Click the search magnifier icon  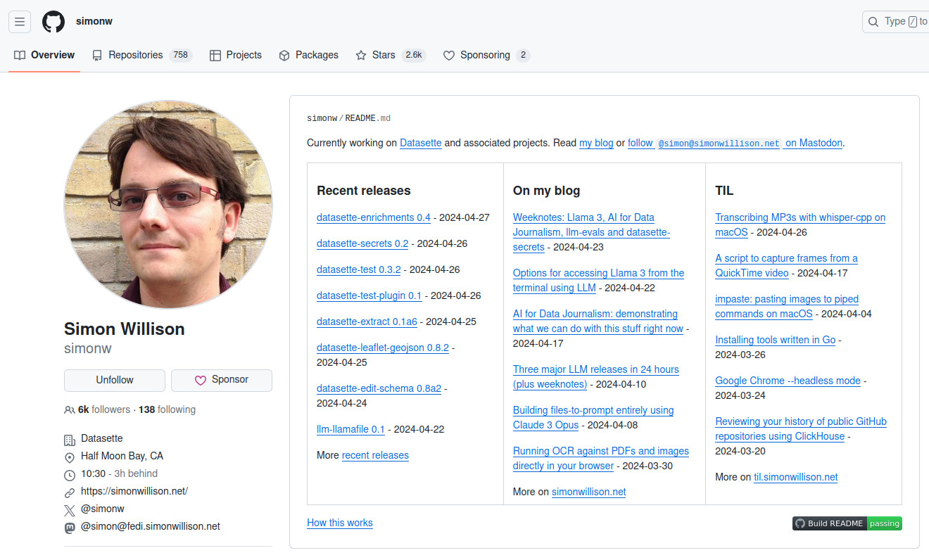(x=873, y=22)
